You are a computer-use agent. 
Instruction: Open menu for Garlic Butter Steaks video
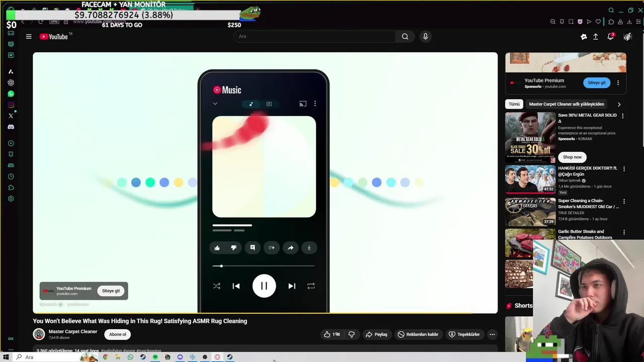pyautogui.click(x=624, y=232)
